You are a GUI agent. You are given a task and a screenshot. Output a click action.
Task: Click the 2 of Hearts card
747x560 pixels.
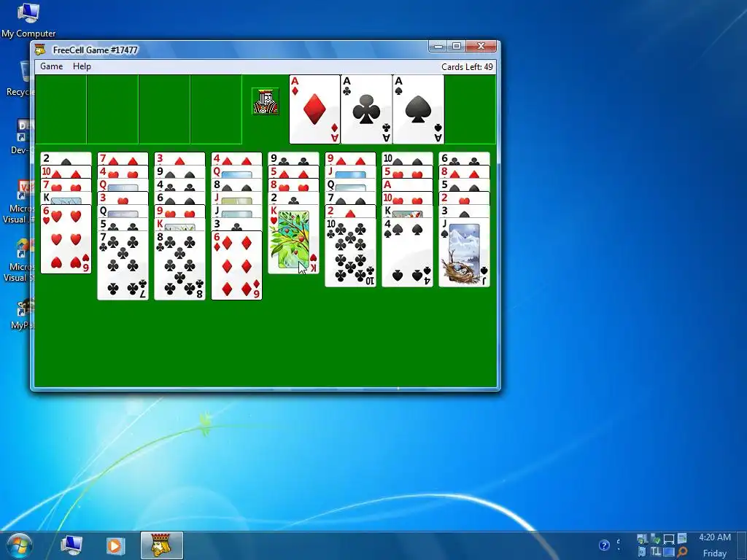[465, 198]
